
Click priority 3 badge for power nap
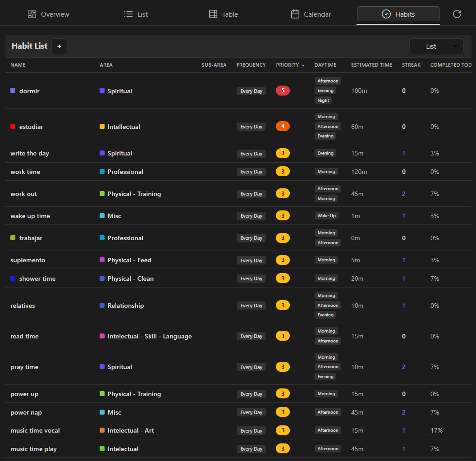283,412
